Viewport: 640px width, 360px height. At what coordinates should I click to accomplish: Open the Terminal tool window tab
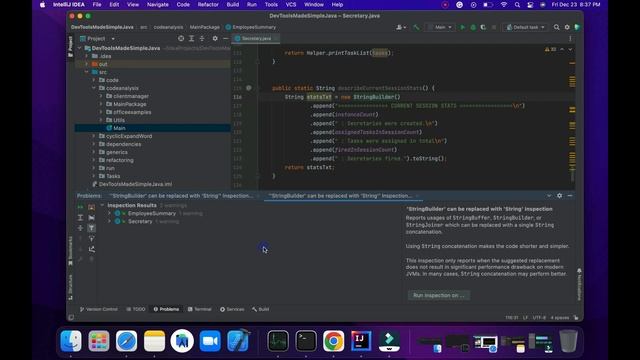tap(200, 309)
